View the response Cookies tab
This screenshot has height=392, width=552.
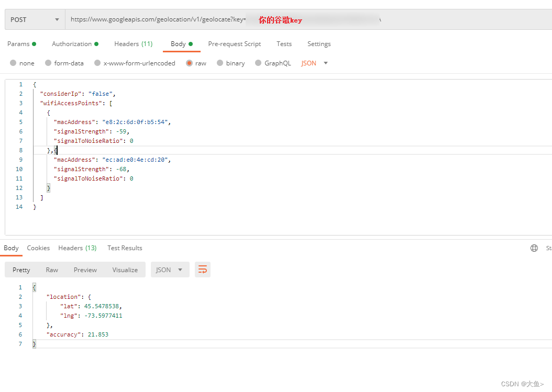38,248
